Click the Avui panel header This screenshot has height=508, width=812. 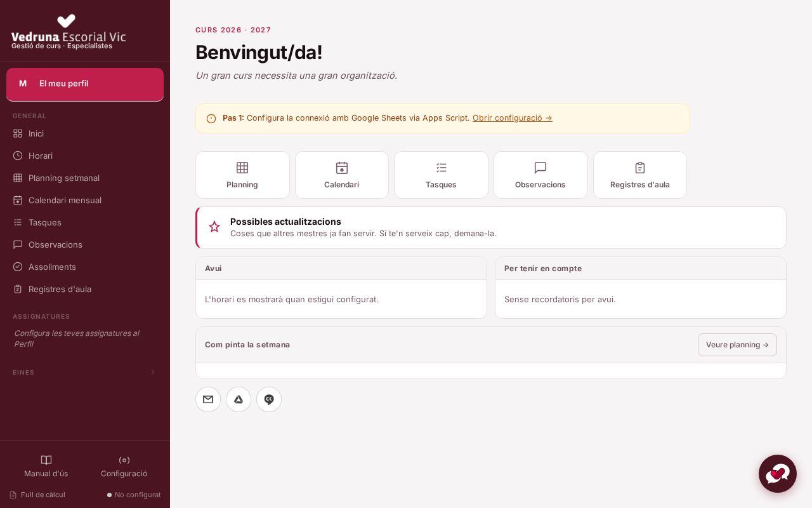pyautogui.click(x=341, y=269)
